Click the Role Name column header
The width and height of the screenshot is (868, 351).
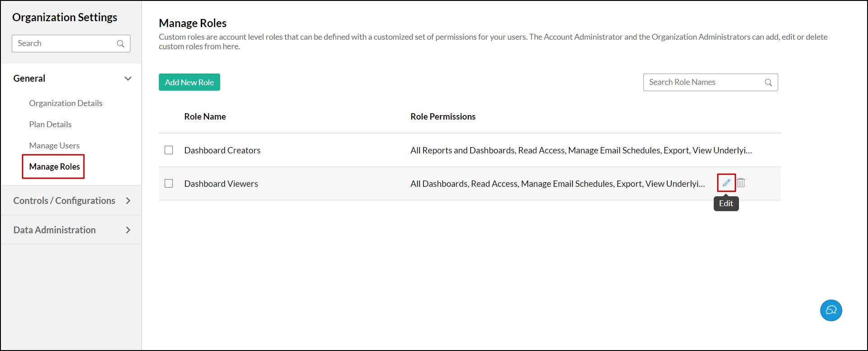[x=205, y=117]
